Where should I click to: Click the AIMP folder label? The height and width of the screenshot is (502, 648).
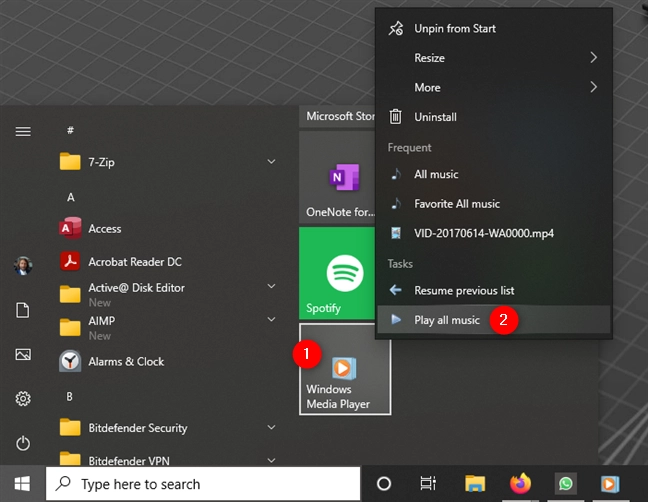[x=102, y=321]
